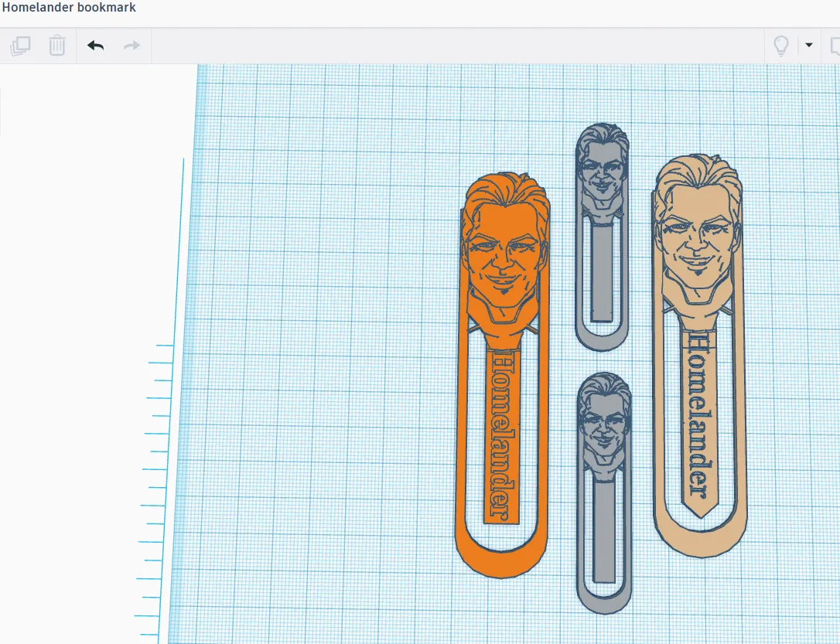
Task: Rename the design title Homelander bookmark
Action: [x=69, y=8]
